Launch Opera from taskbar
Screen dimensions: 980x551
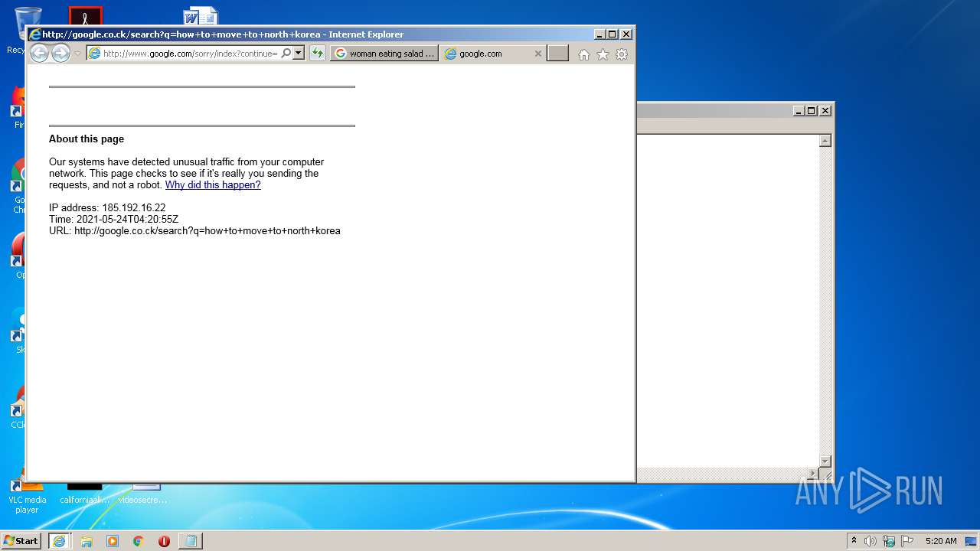(x=164, y=541)
